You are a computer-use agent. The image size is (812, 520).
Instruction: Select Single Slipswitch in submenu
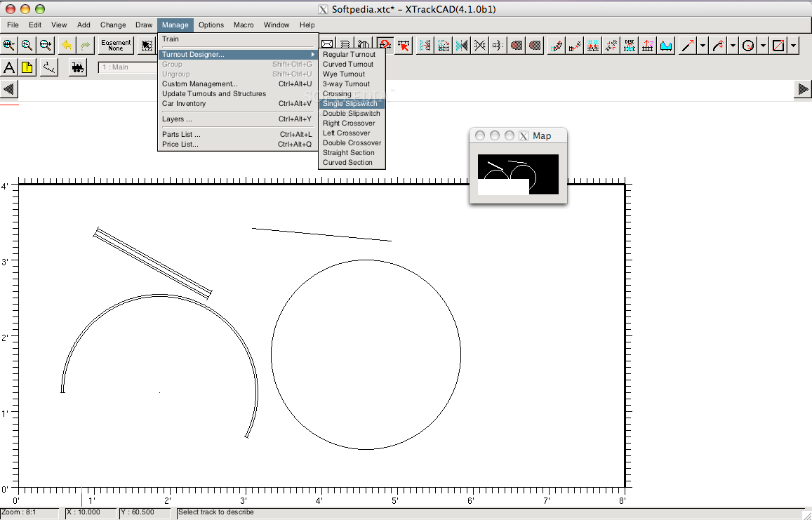pyautogui.click(x=352, y=104)
